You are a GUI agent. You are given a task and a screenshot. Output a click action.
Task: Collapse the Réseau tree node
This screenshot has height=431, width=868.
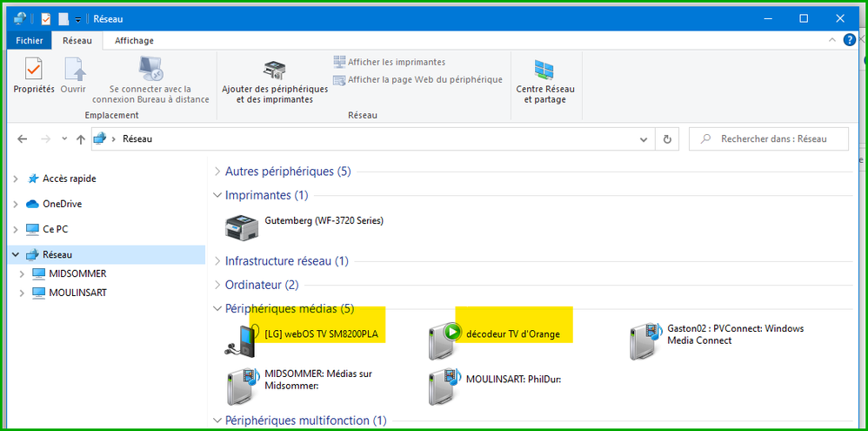[x=16, y=255]
